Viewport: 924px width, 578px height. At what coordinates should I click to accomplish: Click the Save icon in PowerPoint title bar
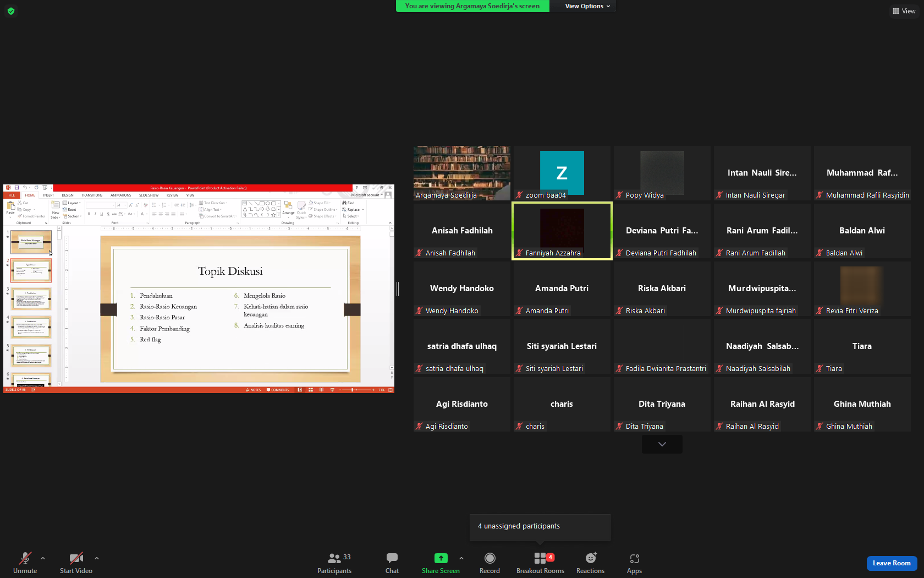point(16,188)
